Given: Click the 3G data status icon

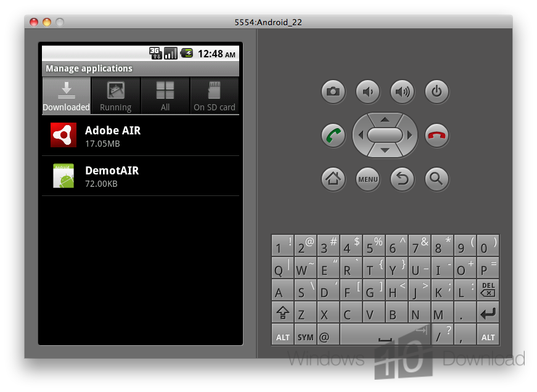Looking at the screenshot, I should pos(155,53).
